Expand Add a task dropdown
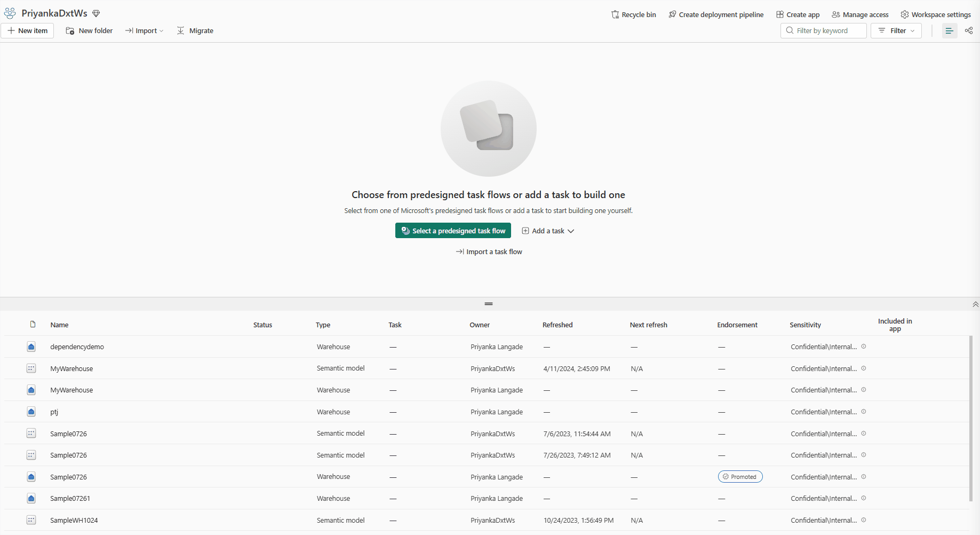 (x=548, y=231)
